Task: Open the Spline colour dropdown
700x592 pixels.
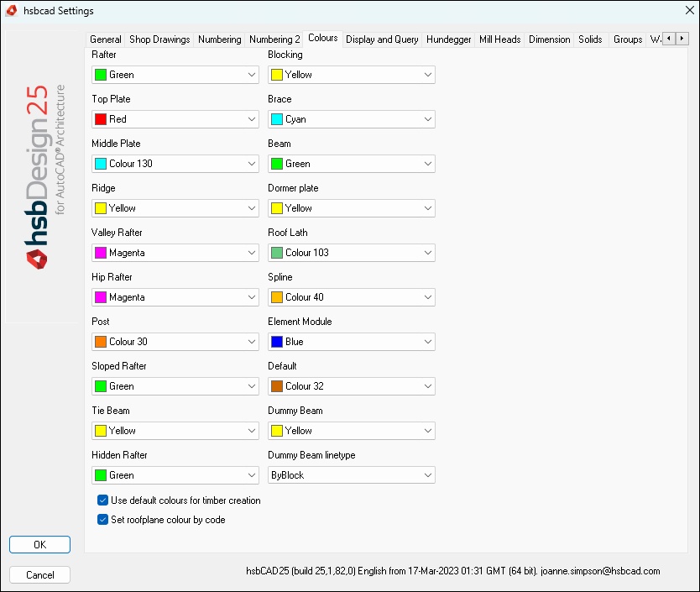Action: point(352,297)
